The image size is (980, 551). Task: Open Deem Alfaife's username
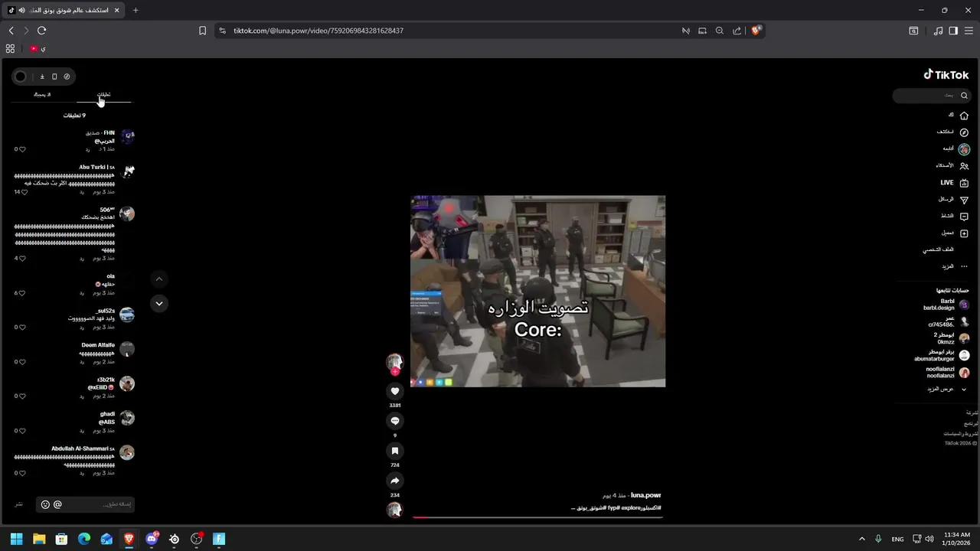tap(98, 345)
